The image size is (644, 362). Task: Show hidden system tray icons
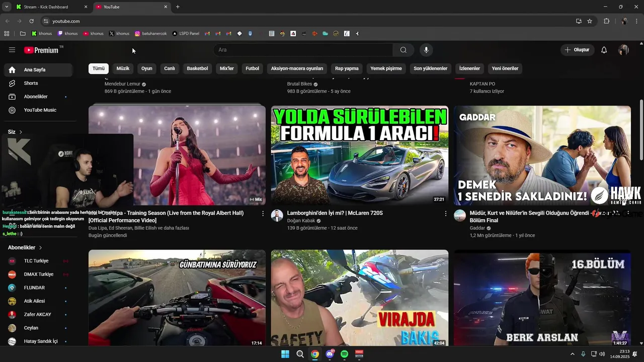coord(572,354)
